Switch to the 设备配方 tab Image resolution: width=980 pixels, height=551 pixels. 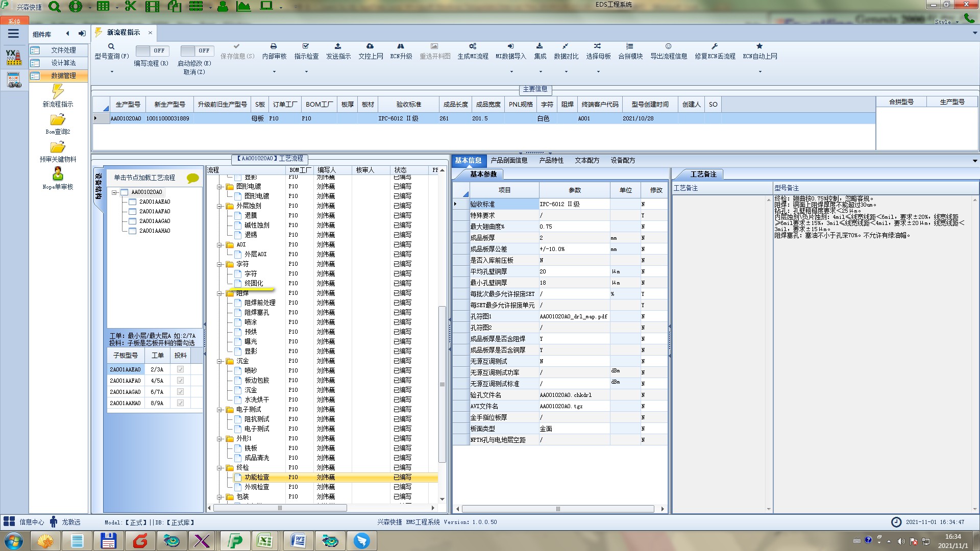point(623,160)
